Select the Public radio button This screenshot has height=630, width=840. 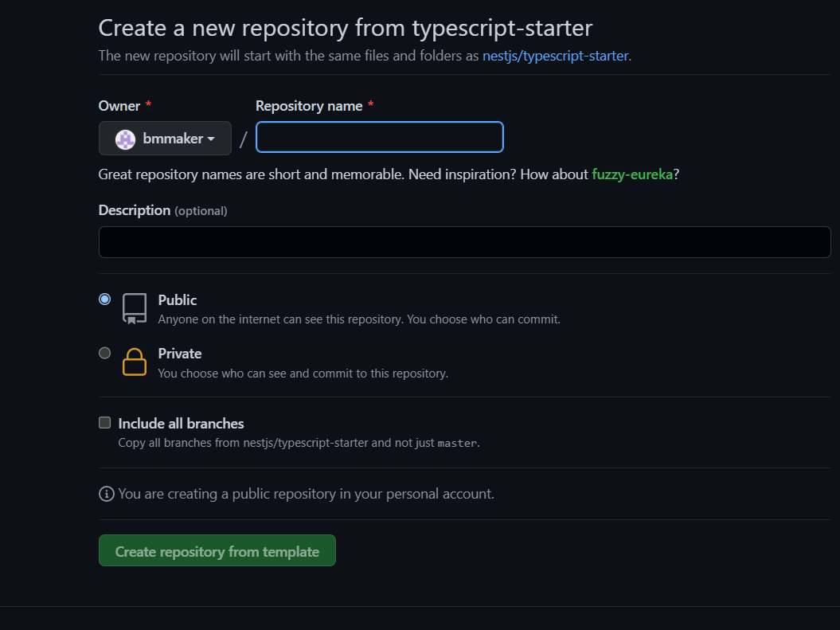tap(105, 299)
